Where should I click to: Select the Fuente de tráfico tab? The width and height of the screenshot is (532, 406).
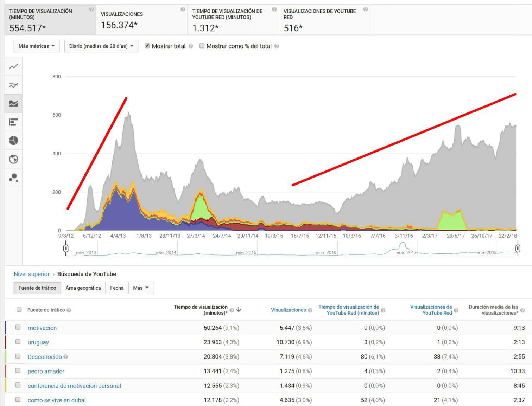[x=37, y=288]
